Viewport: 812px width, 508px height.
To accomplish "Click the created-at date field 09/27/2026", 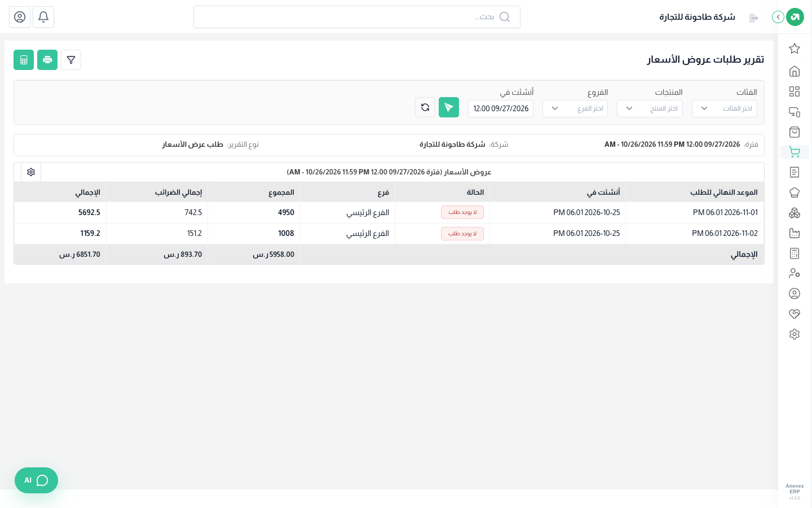I will 501,108.
